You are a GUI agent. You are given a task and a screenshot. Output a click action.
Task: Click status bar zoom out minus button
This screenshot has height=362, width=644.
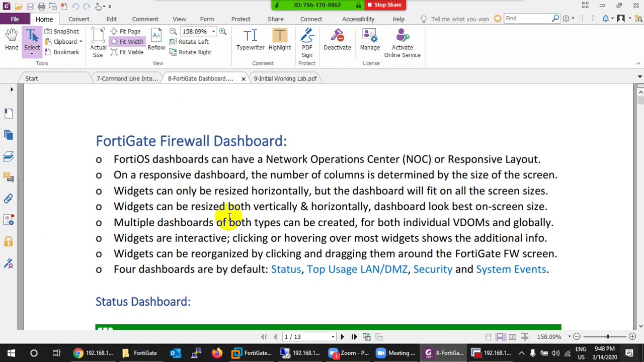pos(577,337)
